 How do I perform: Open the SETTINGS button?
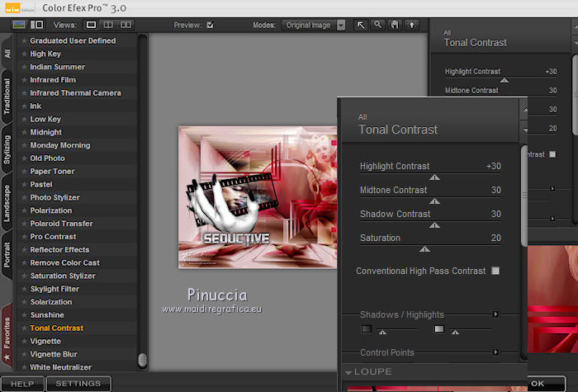pos(78,384)
